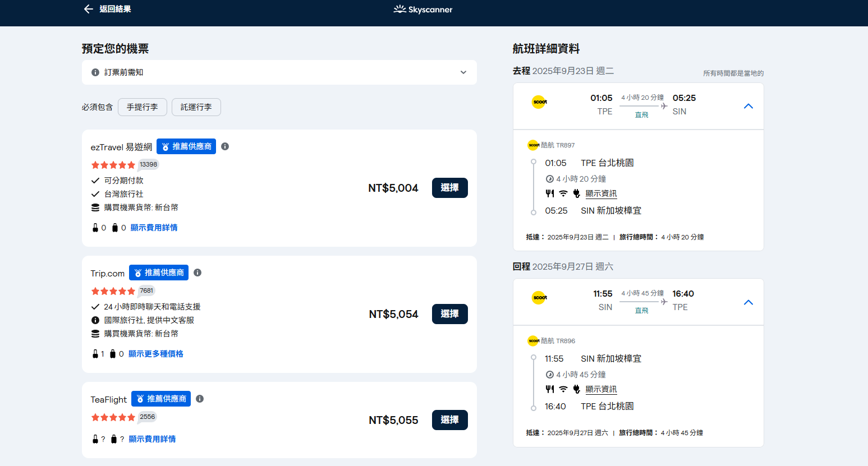
Task: Click the NT$5,004 price text
Action: [x=393, y=188]
